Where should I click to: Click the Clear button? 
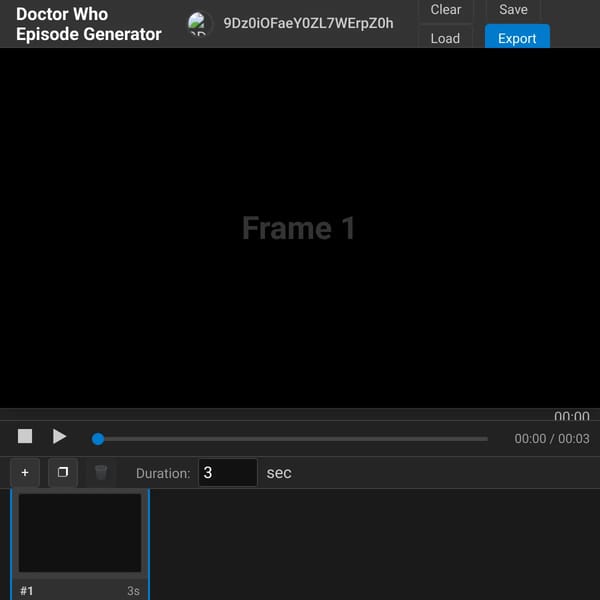click(446, 10)
